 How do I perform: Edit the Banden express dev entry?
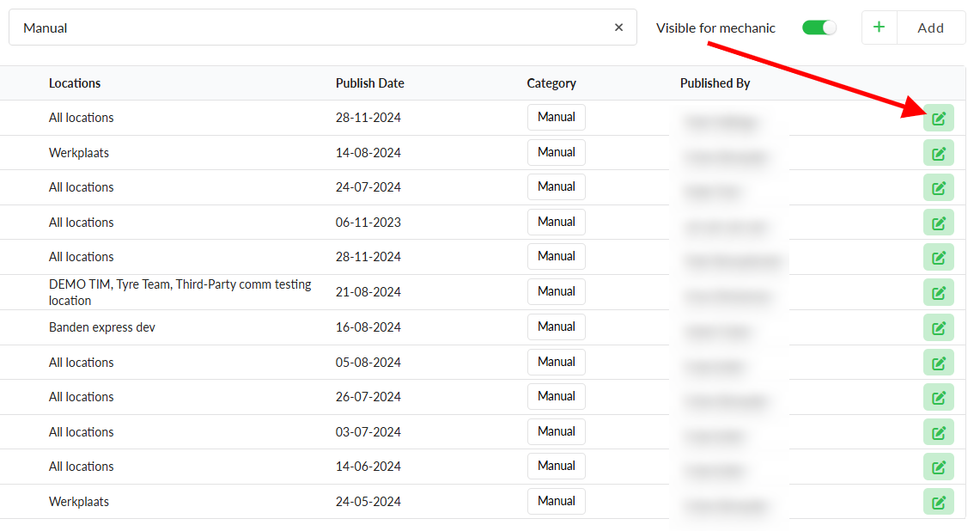point(938,327)
